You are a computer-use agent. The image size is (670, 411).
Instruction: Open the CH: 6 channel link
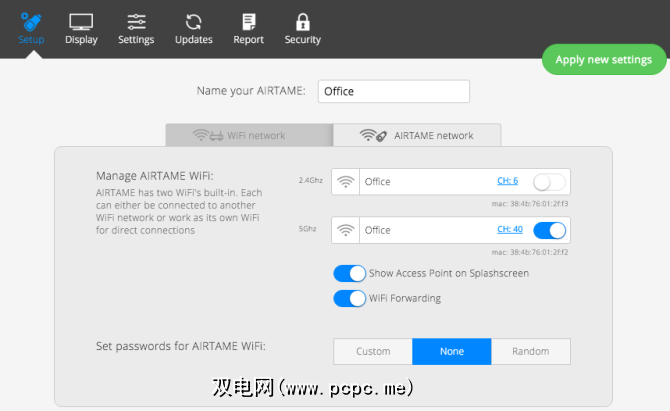coord(507,181)
